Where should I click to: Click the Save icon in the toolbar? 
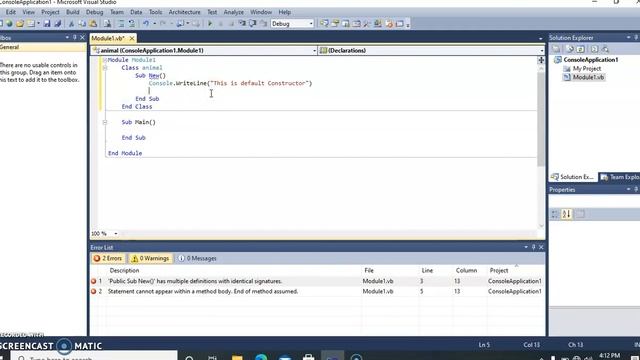[x=47, y=24]
